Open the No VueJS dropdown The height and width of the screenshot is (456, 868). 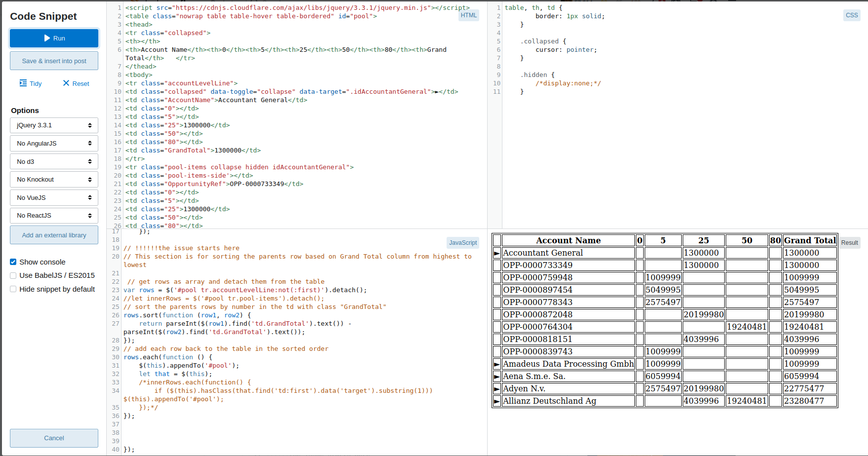[x=54, y=197]
